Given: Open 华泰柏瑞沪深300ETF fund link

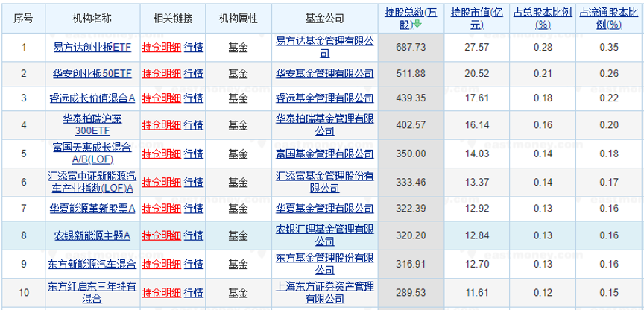Looking at the screenshot, I should (x=92, y=125).
